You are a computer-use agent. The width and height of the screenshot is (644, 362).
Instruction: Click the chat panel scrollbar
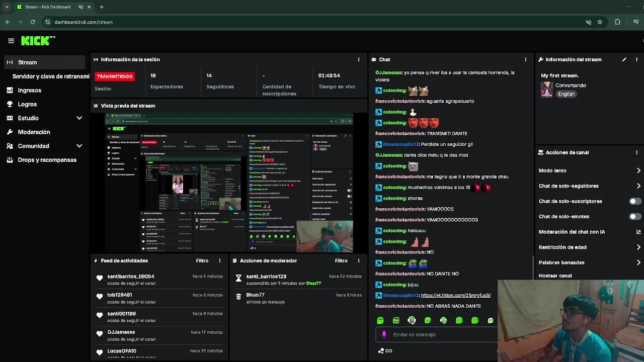coord(532,266)
